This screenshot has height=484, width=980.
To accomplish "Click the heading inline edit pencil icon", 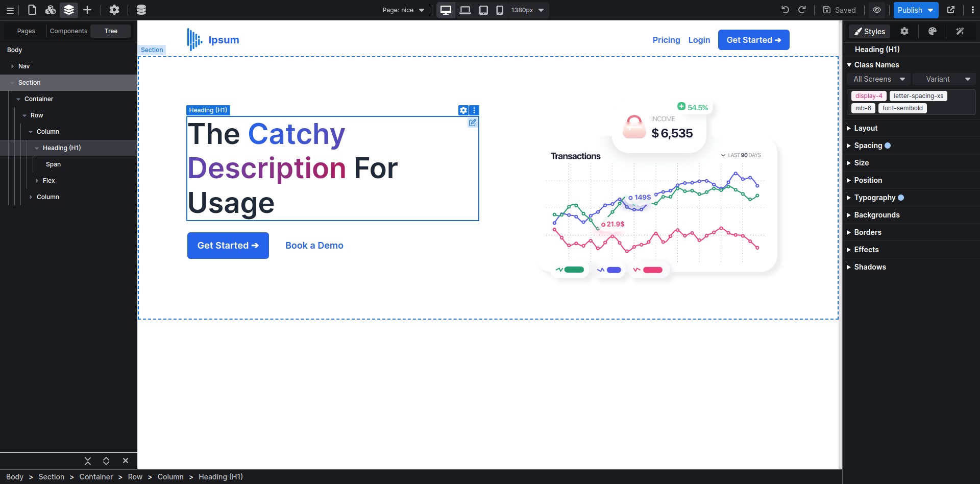I will coord(472,123).
